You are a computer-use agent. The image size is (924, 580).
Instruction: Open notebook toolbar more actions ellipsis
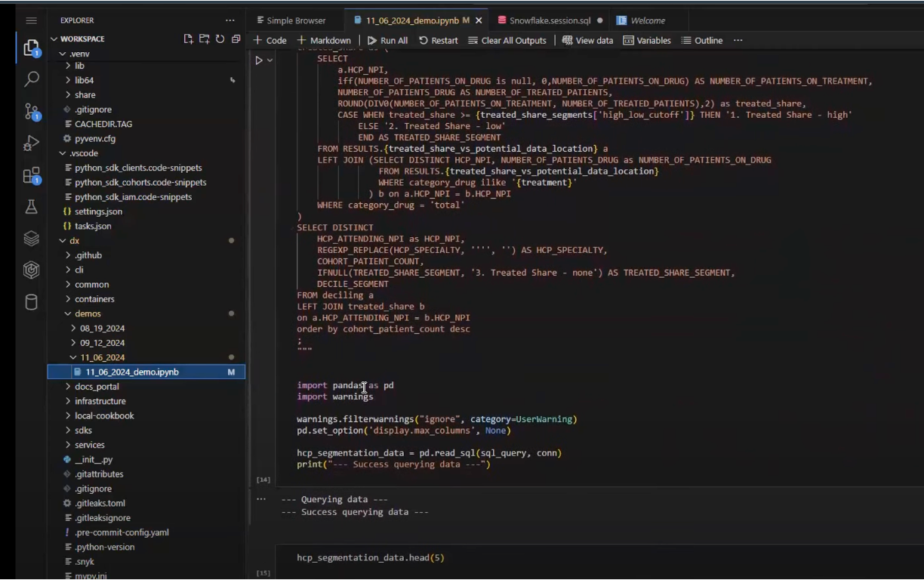(738, 40)
